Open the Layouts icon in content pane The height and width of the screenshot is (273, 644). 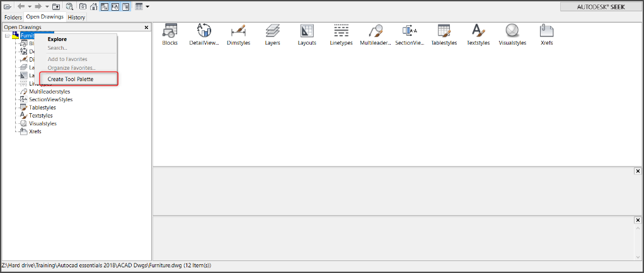pyautogui.click(x=308, y=35)
